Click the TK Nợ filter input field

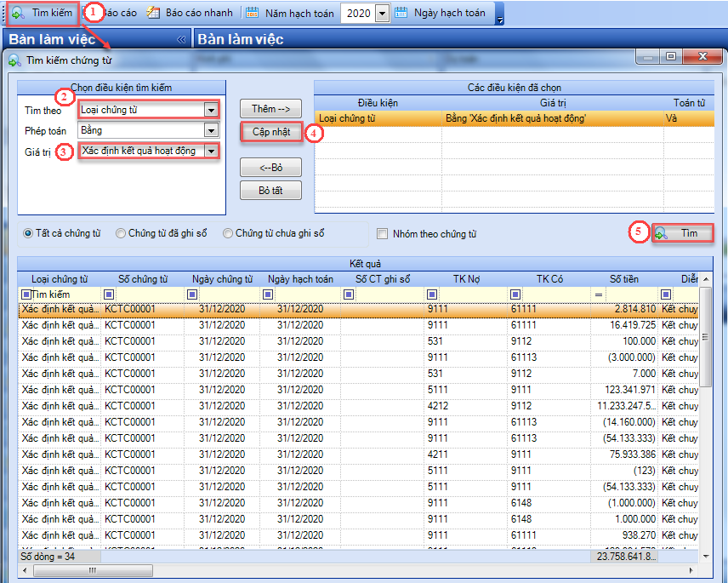(x=473, y=294)
